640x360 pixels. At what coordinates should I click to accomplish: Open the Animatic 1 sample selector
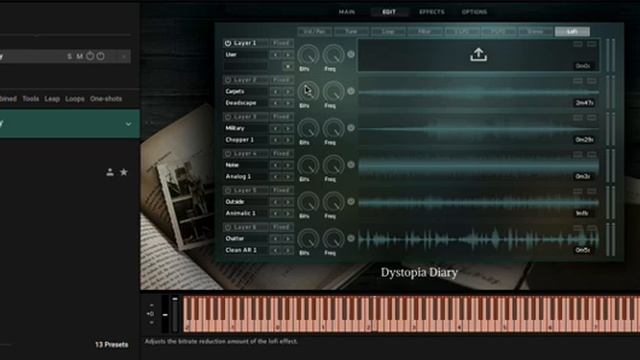pos(246,213)
